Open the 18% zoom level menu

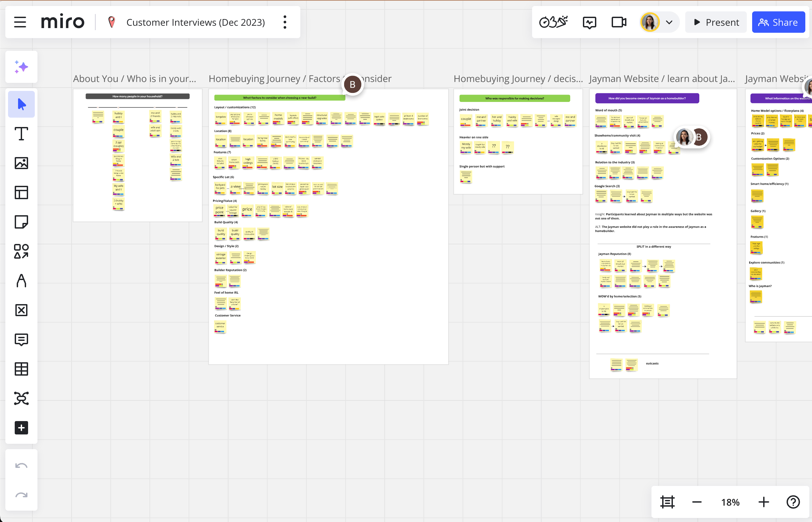coord(730,502)
